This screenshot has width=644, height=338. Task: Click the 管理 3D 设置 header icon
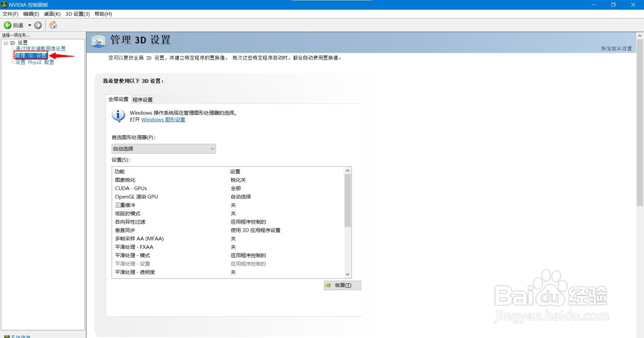point(98,41)
